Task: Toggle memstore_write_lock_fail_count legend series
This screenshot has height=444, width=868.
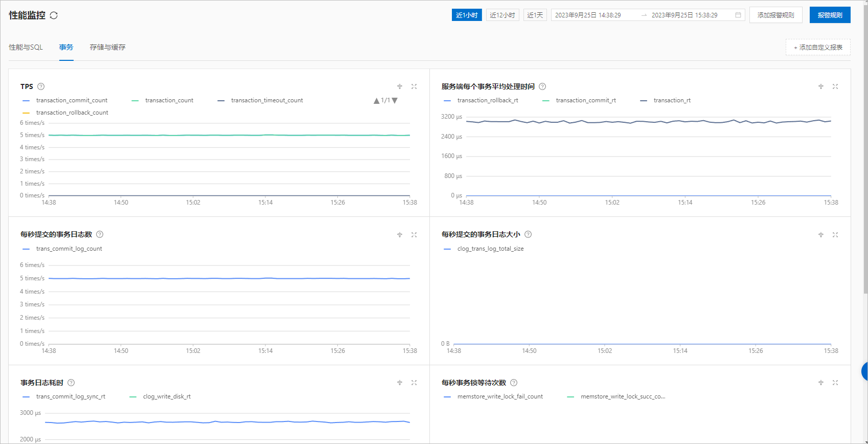Action: coord(494,396)
